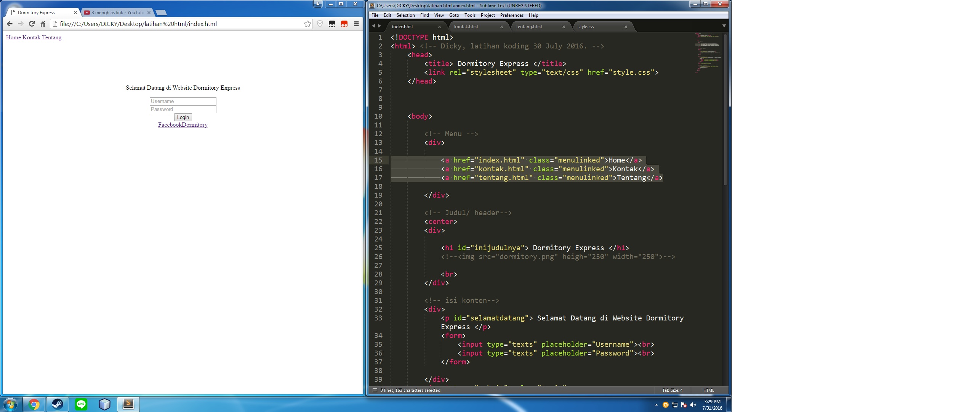The width and height of the screenshot is (980, 412).
Task: Click the shield extension icon in Chrome
Action: pos(320,24)
